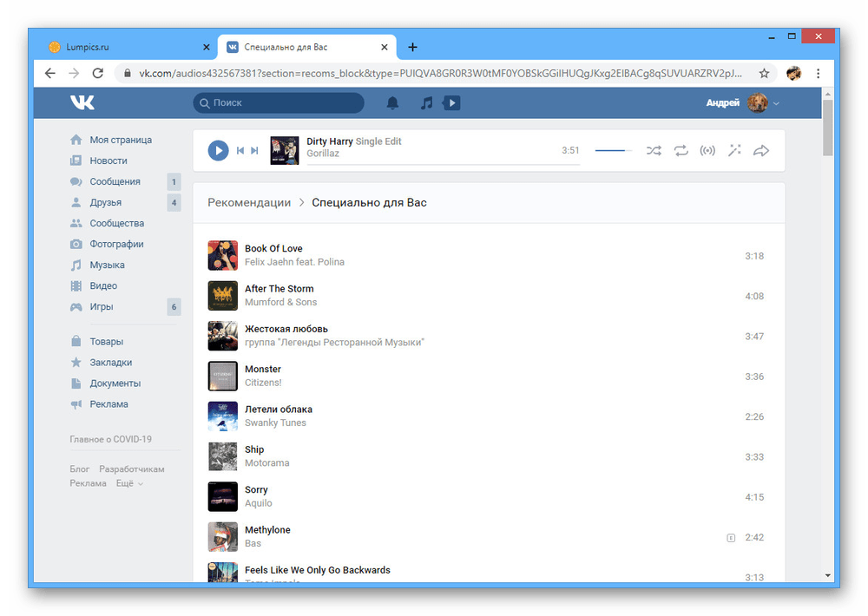Play Sorry by Aquilo
Screen dimensions: 868x616
[x=222, y=496]
